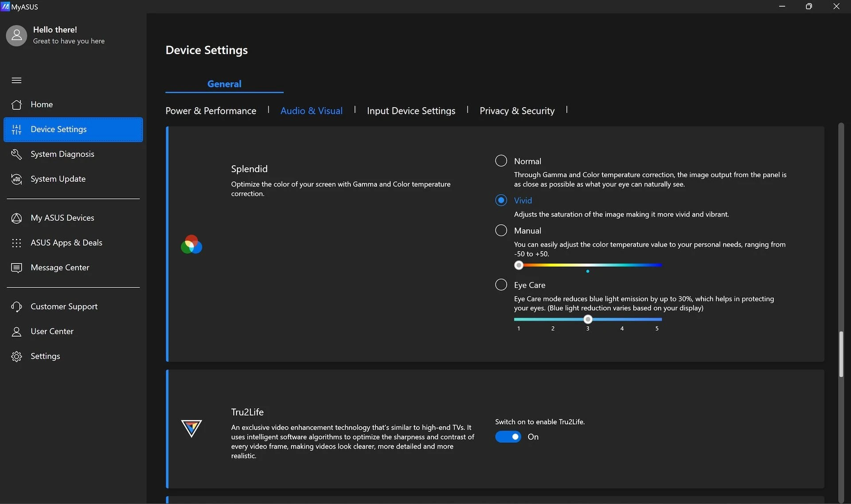Open System Update page
Screen dimensions: 851x504
73,179
